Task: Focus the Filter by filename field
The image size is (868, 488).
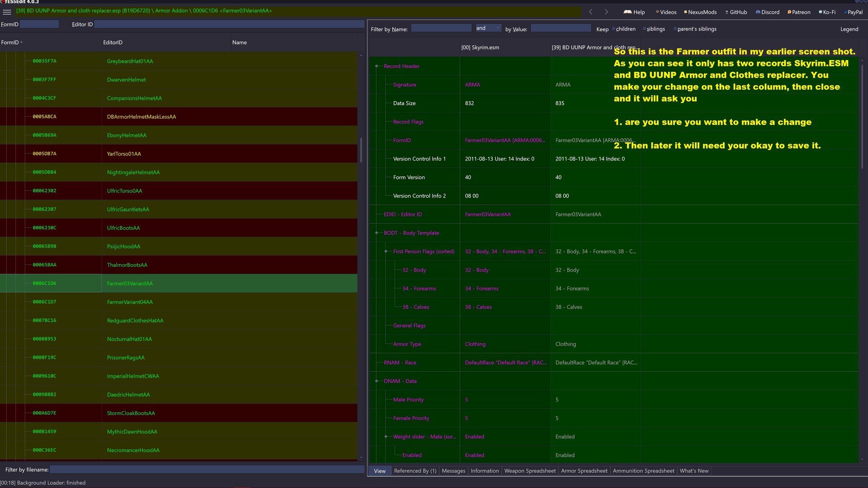Action: pos(207,469)
